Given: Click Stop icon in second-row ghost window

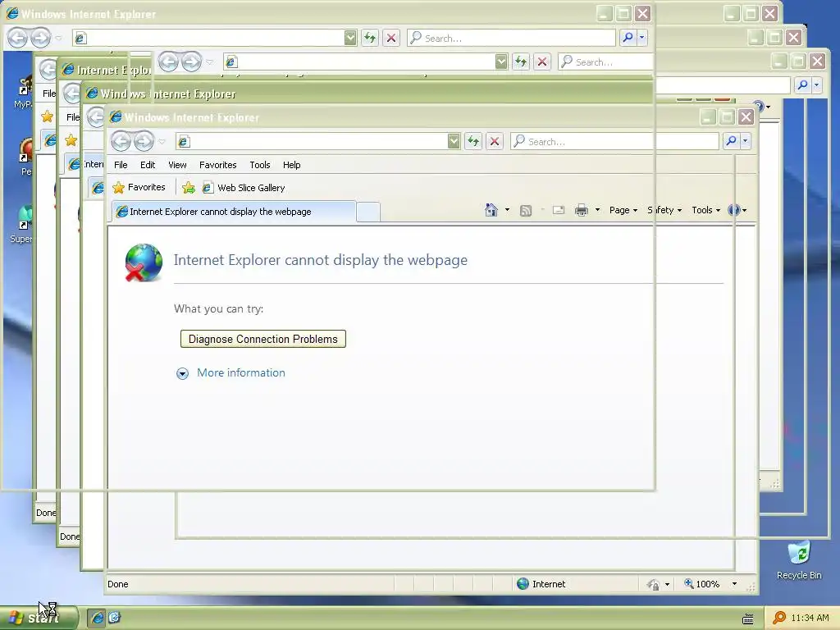Looking at the screenshot, I should (x=541, y=62).
